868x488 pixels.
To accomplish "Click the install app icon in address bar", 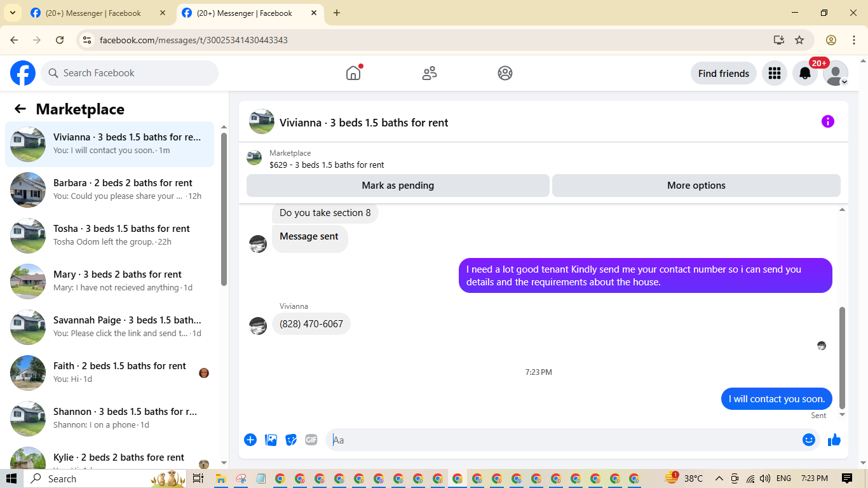I will tap(779, 40).
